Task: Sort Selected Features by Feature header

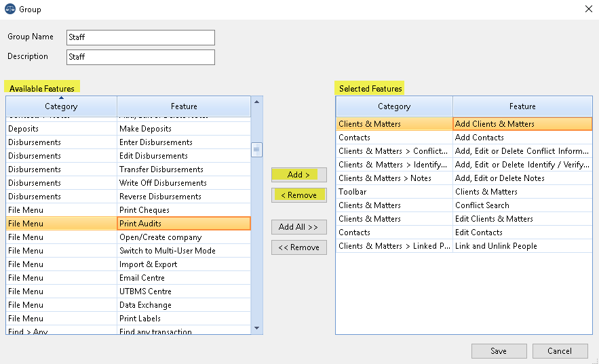Action: point(522,106)
